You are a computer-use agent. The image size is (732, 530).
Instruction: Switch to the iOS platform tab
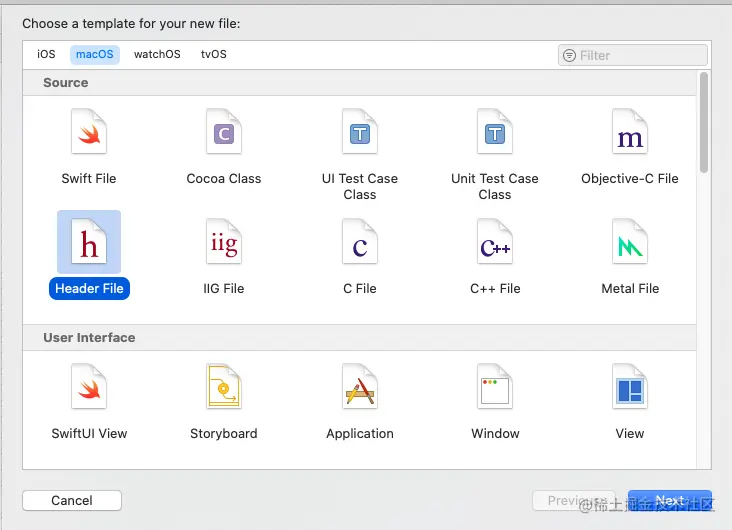pyautogui.click(x=46, y=54)
